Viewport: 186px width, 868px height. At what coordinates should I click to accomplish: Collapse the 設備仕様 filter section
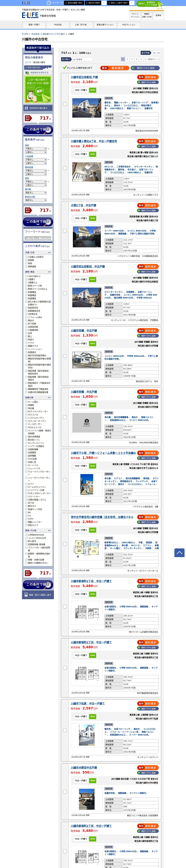click(38, 397)
